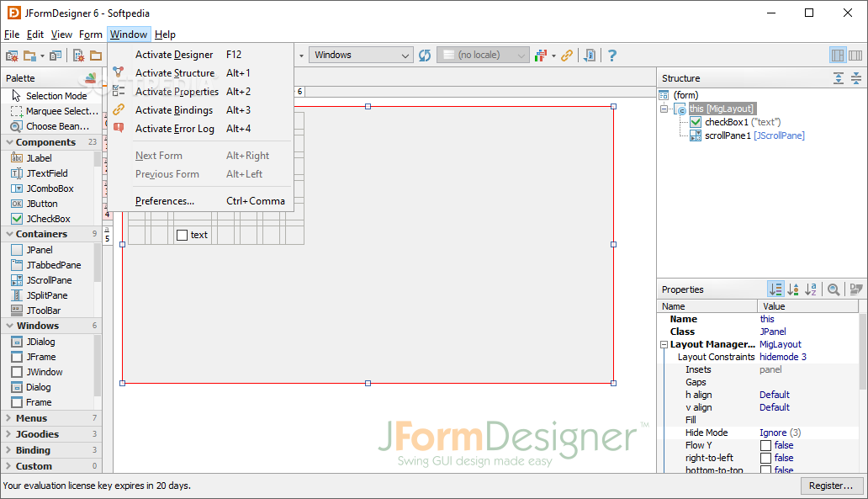Pick JSplitPane from the palette
The image size is (868, 499).
[x=48, y=295]
